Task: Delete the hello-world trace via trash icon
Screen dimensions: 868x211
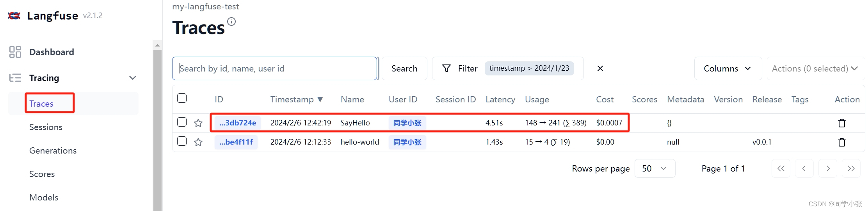Action: coord(842,142)
